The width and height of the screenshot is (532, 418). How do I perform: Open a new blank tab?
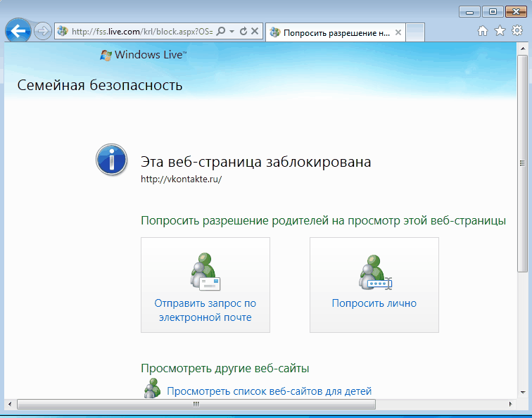[415, 32]
